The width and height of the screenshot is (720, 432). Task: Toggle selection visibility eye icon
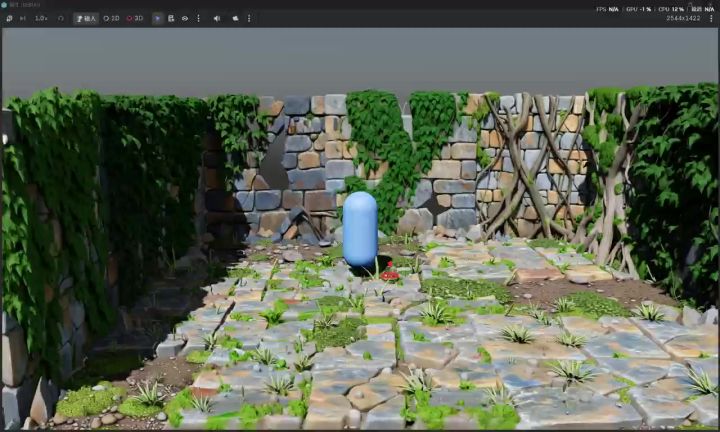pyautogui.click(x=185, y=18)
